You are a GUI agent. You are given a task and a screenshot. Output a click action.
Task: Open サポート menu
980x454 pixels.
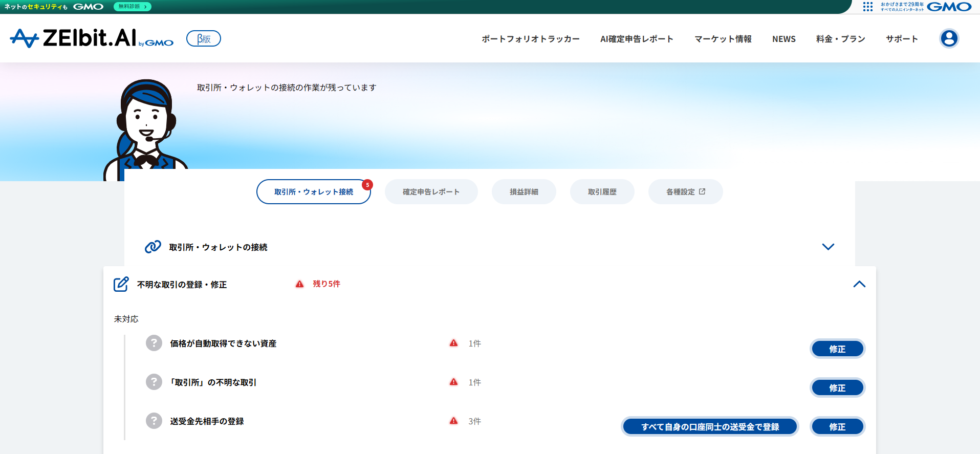pos(902,39)
